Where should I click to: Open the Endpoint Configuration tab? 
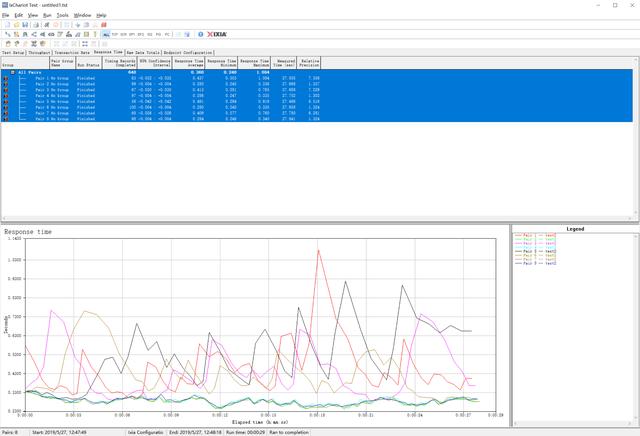[x=188, y=52]
